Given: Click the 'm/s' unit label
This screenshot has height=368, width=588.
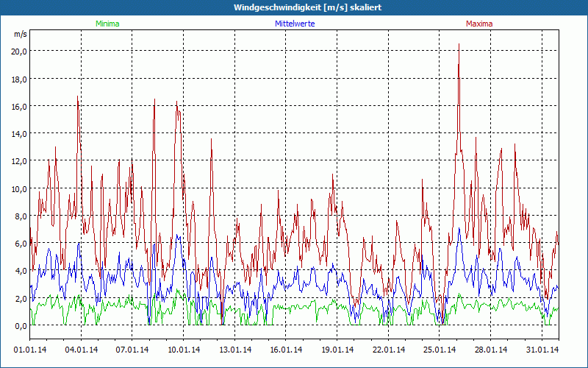Looking at the screenshot, I should click(x=21, y=34).
